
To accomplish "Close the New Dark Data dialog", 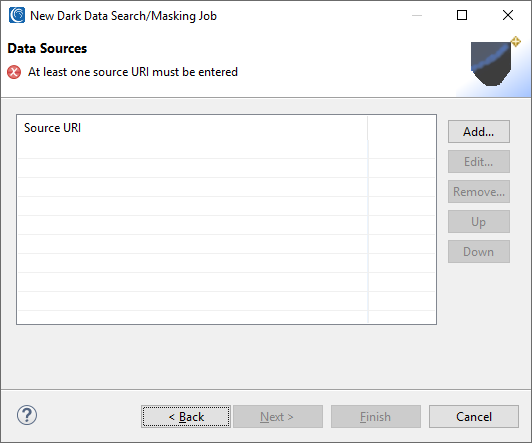I will point(508,15).
